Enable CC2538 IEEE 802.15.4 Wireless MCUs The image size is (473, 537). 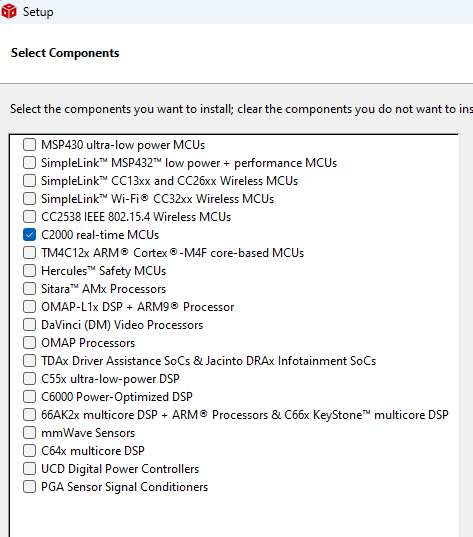[29, 216]
